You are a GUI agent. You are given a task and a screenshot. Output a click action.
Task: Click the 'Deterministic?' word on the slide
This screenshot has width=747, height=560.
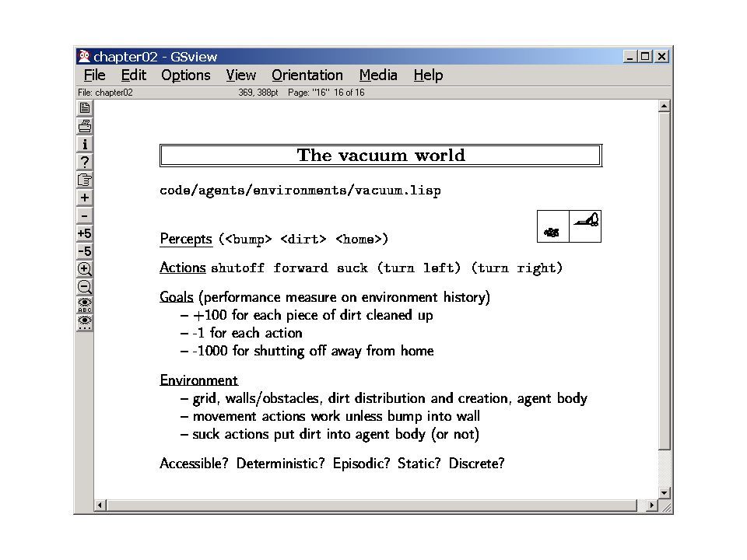(x=280, y=464)
